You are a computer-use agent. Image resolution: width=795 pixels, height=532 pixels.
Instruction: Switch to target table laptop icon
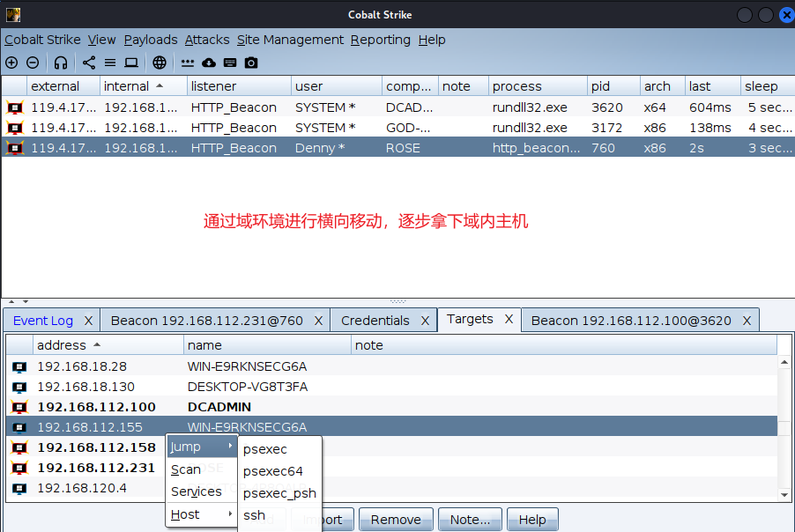tap(131, 63)
